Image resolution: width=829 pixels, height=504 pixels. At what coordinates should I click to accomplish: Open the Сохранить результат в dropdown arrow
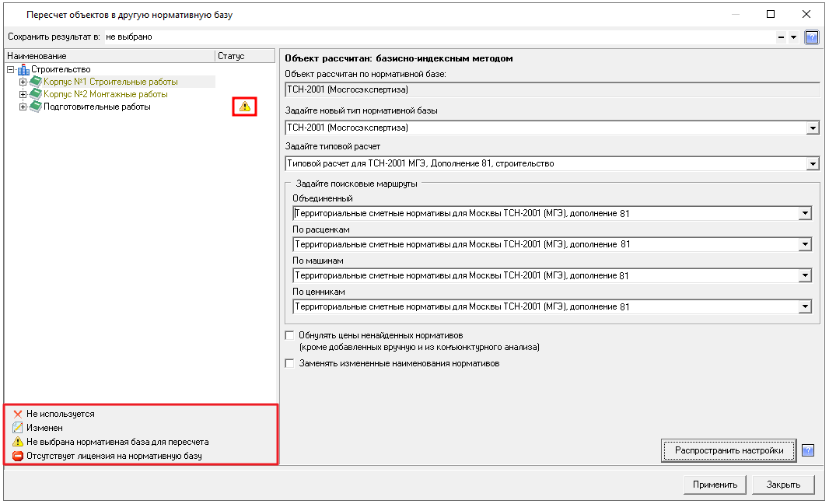pyautogui.click(x=793, y=37)
